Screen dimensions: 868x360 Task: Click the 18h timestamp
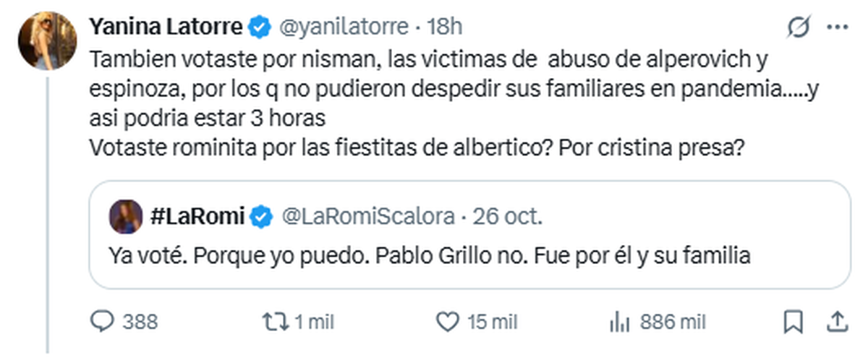click(445, 27)
